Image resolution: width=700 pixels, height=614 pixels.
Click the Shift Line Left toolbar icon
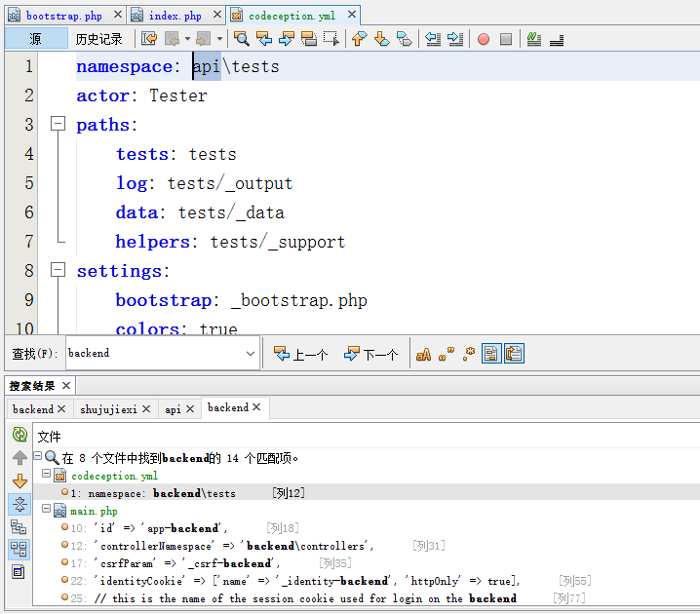coord(432,39)
